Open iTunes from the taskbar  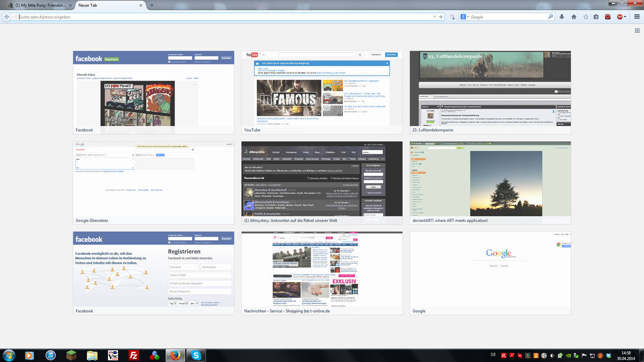pyautogui.click(x=51, y=355)
